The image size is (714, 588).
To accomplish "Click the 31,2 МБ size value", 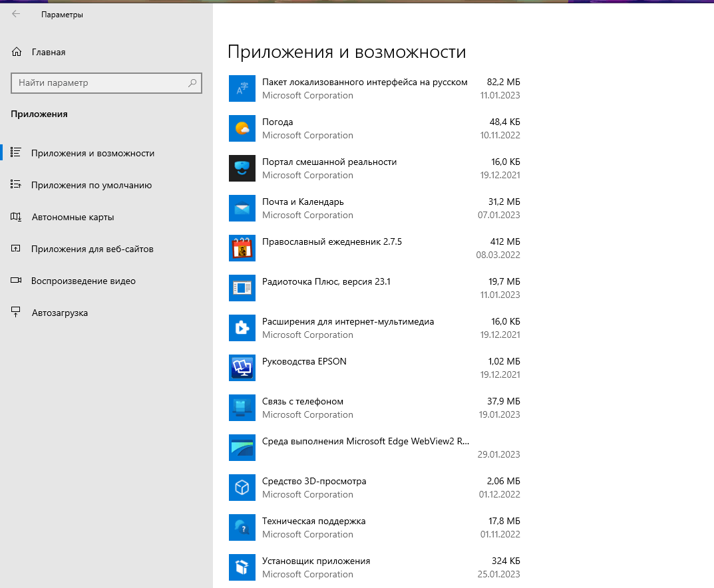I will pyautogui.click(x=504, y=202).
